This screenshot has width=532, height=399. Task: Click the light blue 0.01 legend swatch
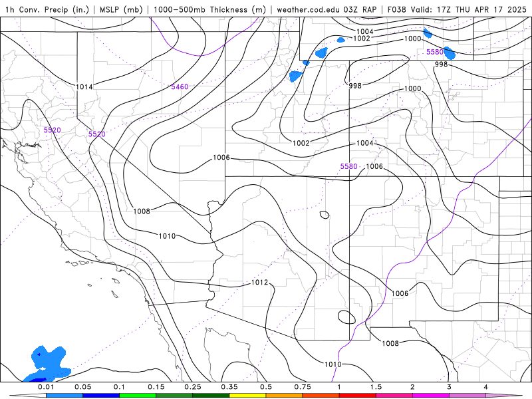(65, 395)
